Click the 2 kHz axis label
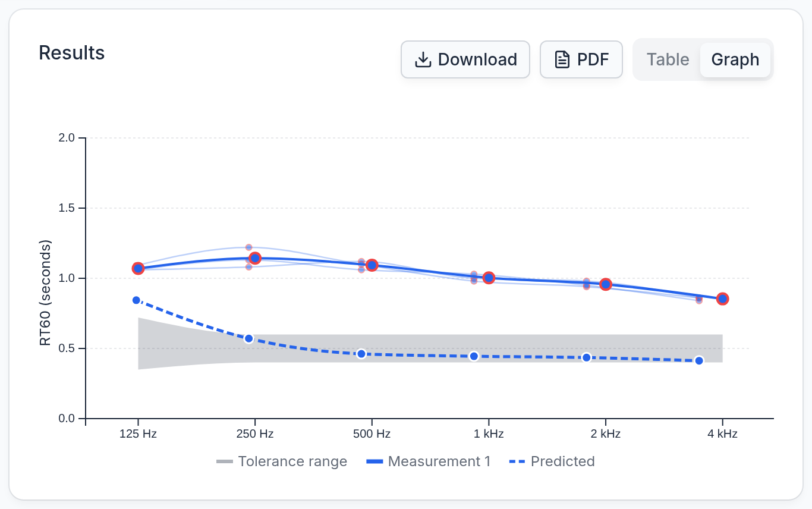 pyautogui.click(x=606, y=434)
